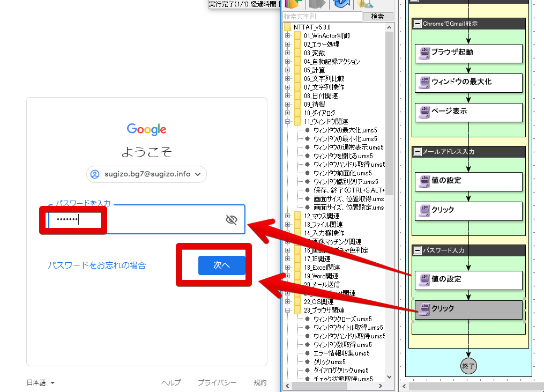Toggle password visibility eye icon
The height and width of the screenshot is (392, 544).
[x=232, y=219]
